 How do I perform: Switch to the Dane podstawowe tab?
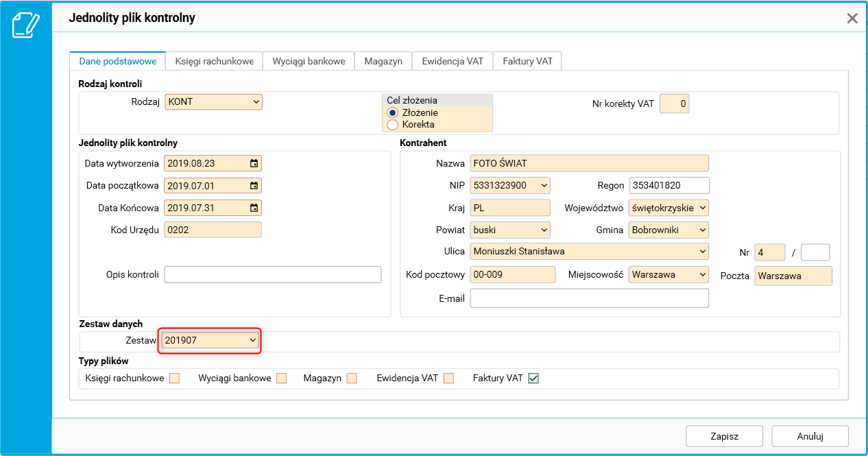point(118,61)
